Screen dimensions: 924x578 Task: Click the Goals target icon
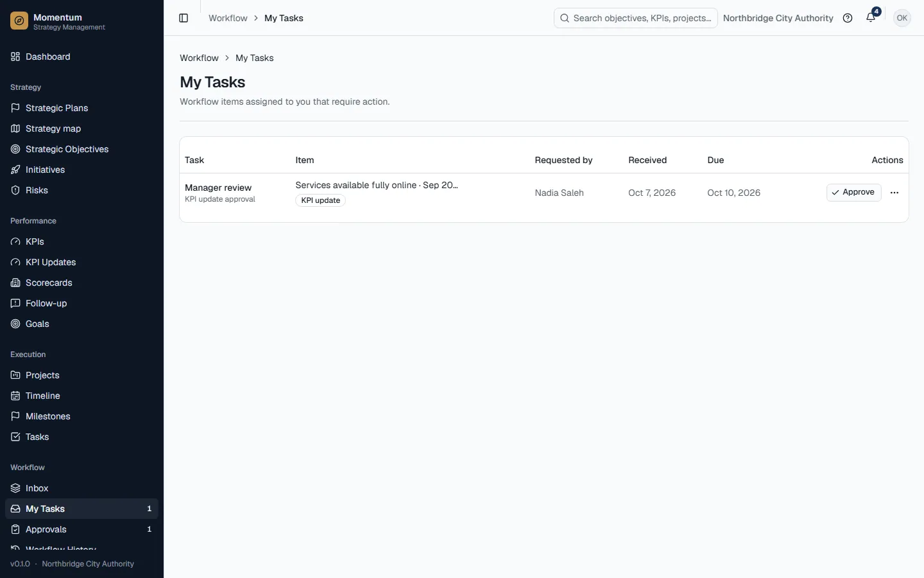pyautogui.click(x=15, y=324)
